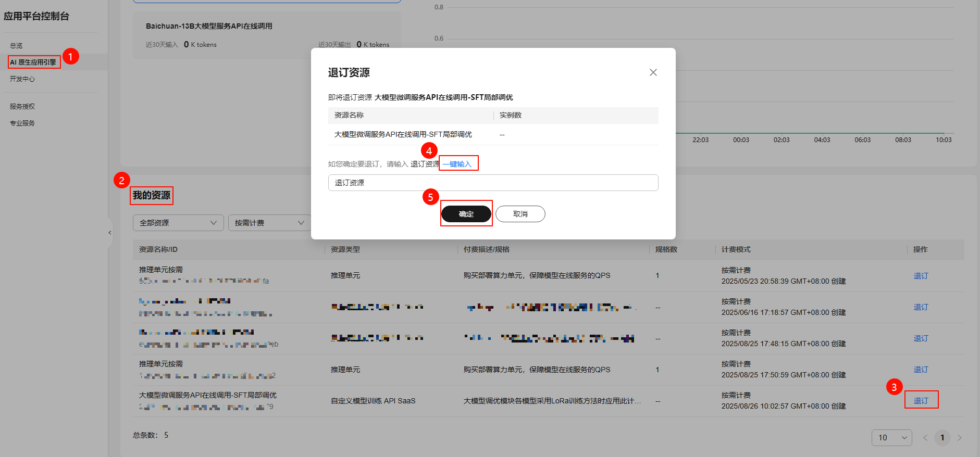Screen dimensions: 980x457
Task: Cancel the dialog with 取消 button
Action: pos(520,214)
